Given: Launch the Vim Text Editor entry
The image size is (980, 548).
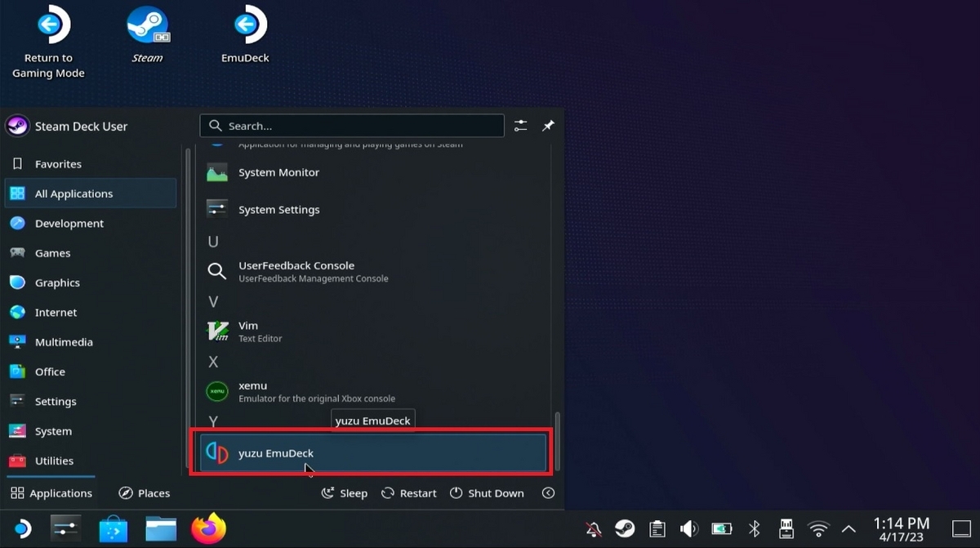Looking at the screenshot, I should [373, 331].
